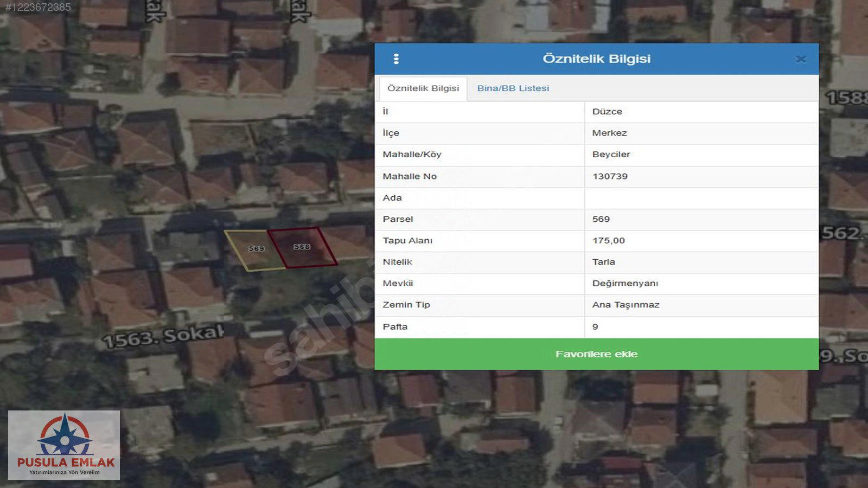Viewport: 868px width, 488px height.
Task: Click the empty Ada value cell
Action: tap(701, 198)
